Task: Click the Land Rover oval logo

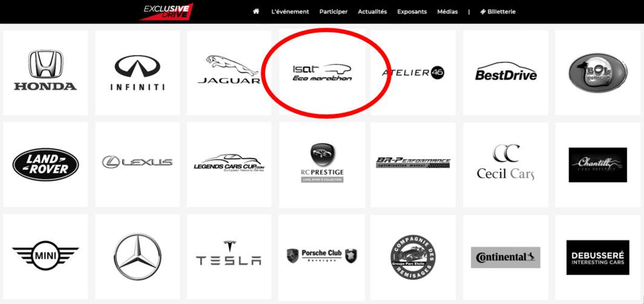Action: coord(46,164)
